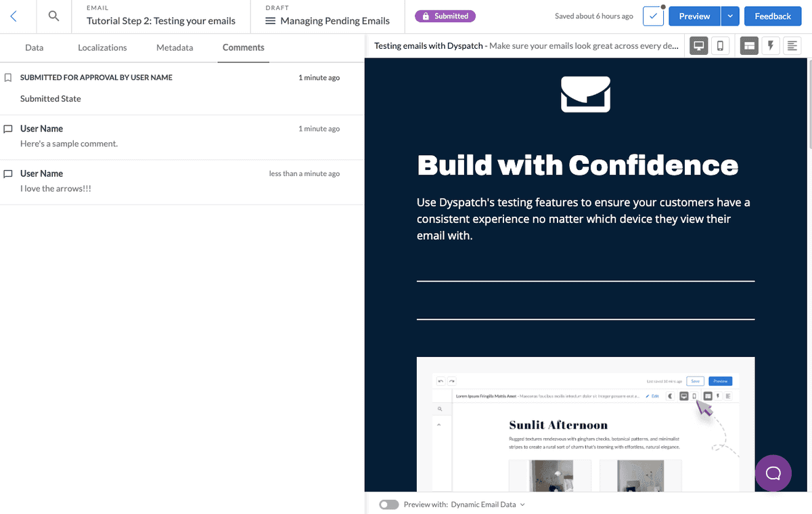The image size is (812, 514).
Task: Switch to the Localizations tab
Action: click(102, 47)
